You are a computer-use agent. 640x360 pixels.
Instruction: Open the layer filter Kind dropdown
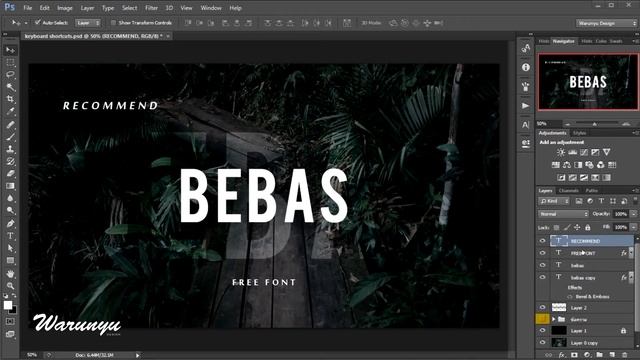coord(554,201)
